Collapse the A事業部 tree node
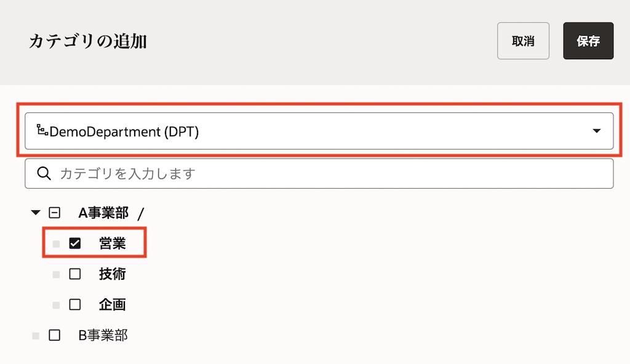The height and width of the screenshot is (364, 630). pos(35,213)
